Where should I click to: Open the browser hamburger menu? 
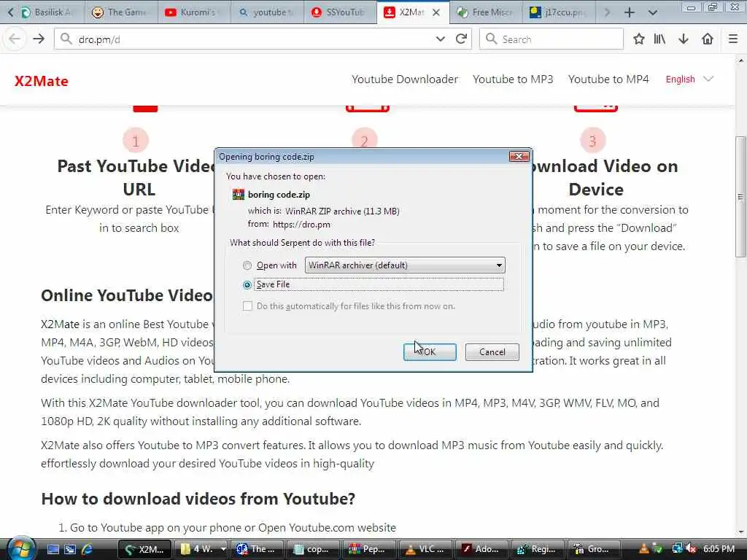point(732,39)
